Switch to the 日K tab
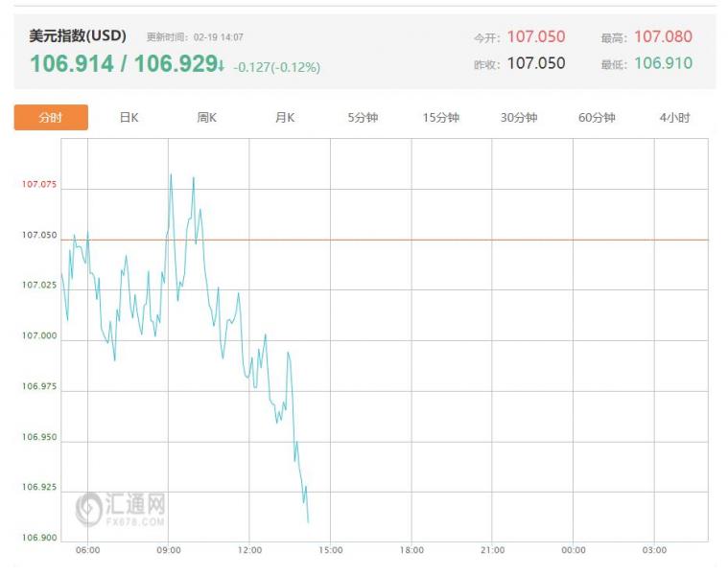Screen dimensions: 728x575 point(129,118)
